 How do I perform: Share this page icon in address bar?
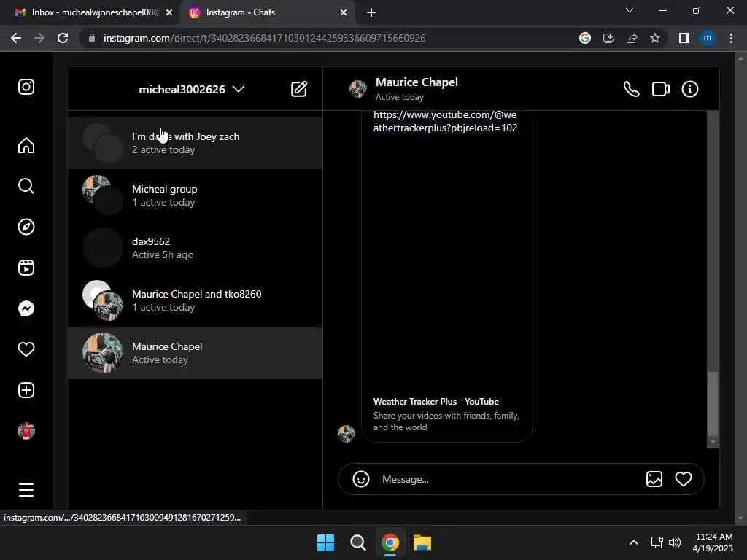click(632, 38)
